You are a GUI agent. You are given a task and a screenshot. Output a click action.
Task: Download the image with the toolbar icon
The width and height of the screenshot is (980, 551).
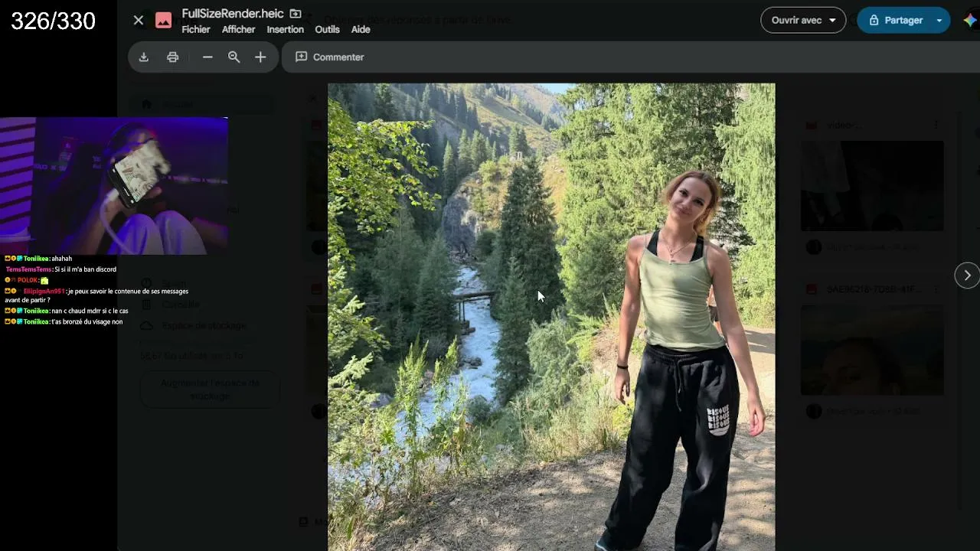coord(143,57)
